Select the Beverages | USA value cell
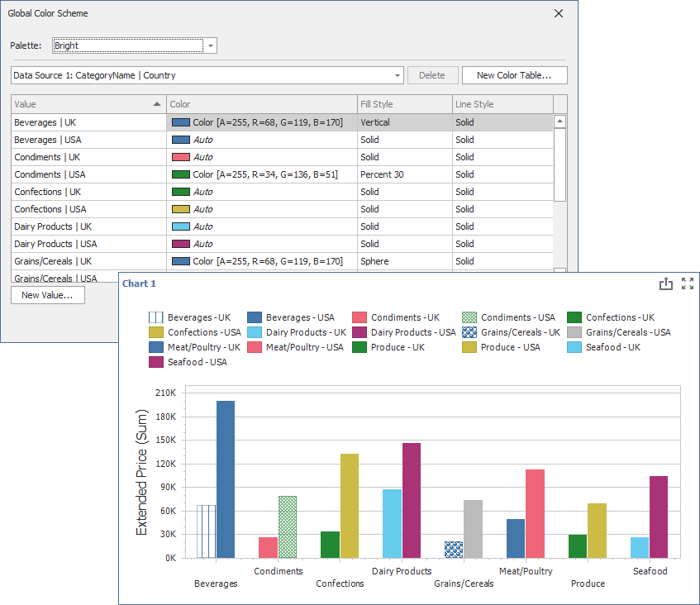Image resolution: width=700 pixels, height=605 pixels. [x=88, y=140]
